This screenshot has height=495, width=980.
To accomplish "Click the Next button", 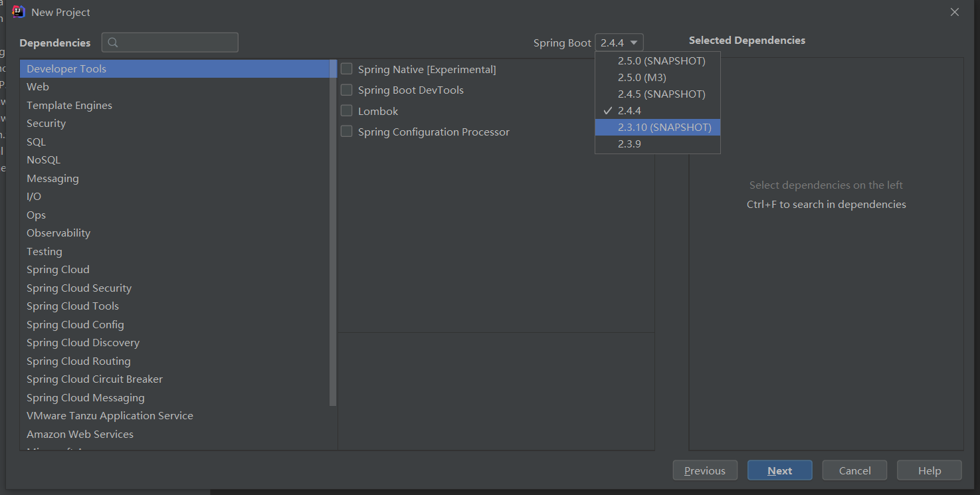I will click(779, 470).
